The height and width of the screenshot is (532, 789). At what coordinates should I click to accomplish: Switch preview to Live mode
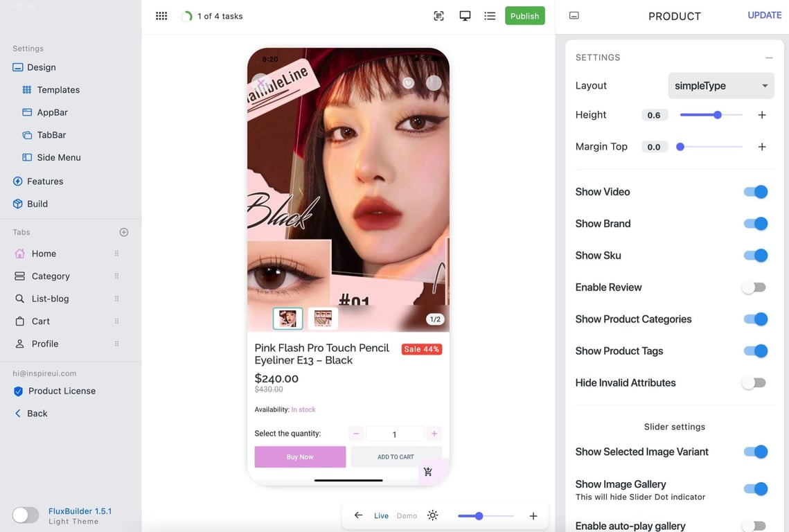click(381, 516)
